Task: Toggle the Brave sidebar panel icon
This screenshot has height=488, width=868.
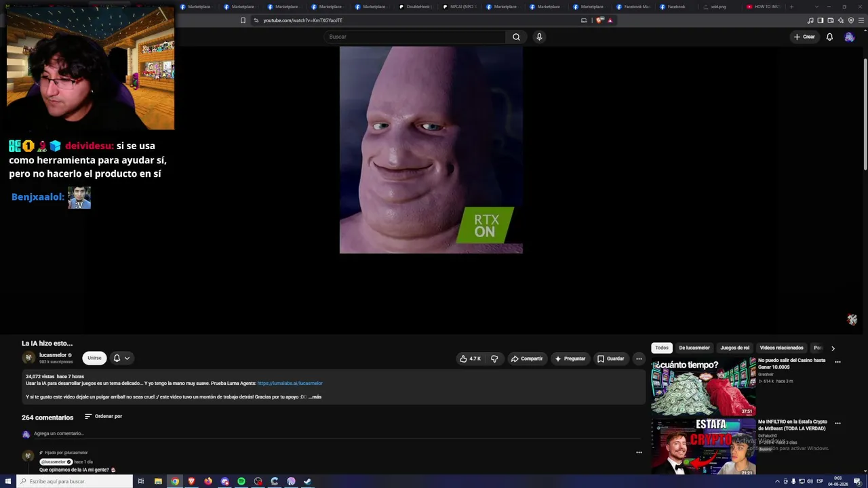Action: point(821,20)
